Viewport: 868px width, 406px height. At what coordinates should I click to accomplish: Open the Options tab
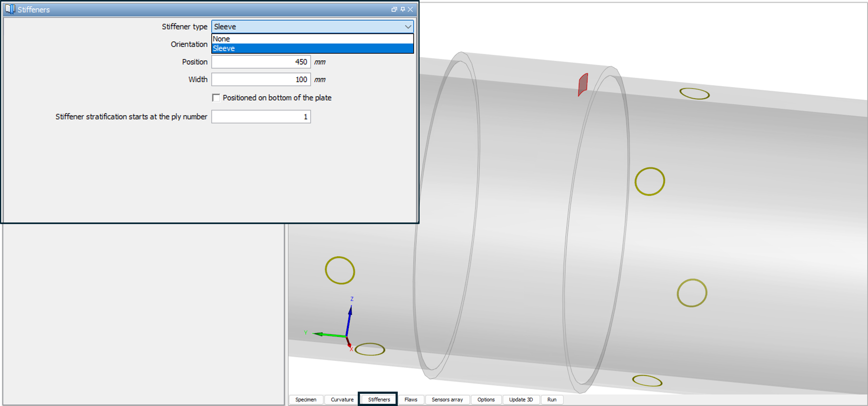486,399
